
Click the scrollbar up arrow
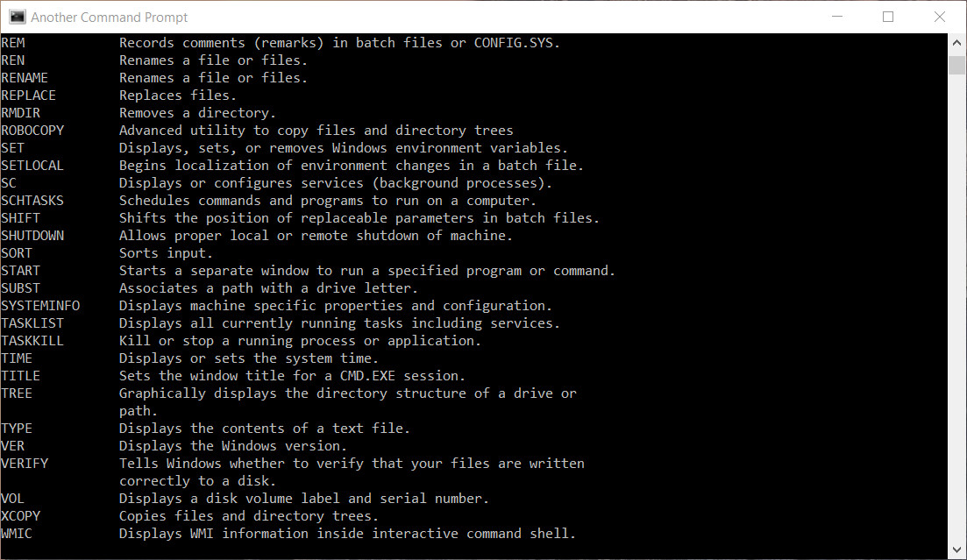point(956,43)
